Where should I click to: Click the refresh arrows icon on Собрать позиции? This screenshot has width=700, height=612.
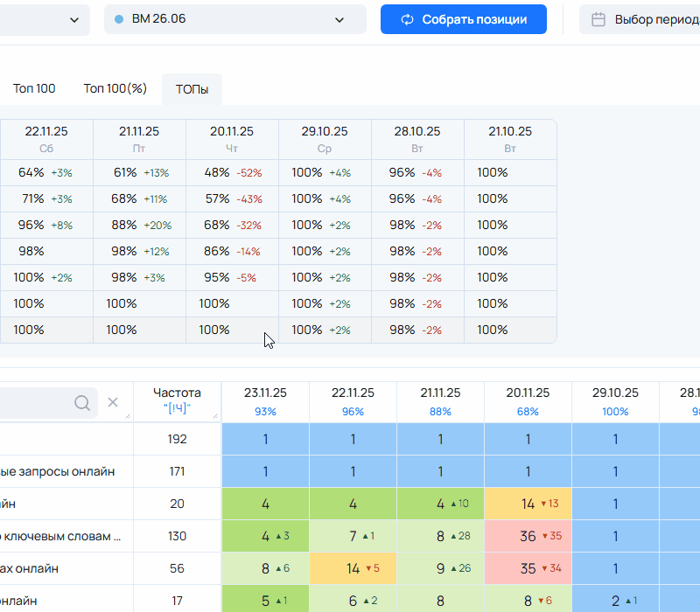coord(407,19)
